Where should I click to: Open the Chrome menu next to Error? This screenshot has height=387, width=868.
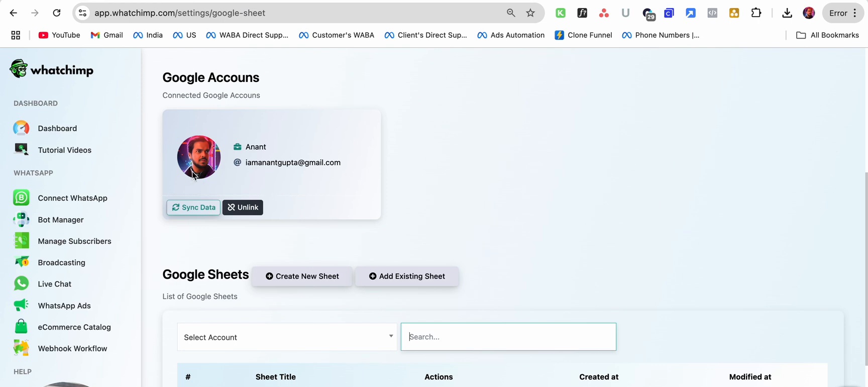[854, 13]
